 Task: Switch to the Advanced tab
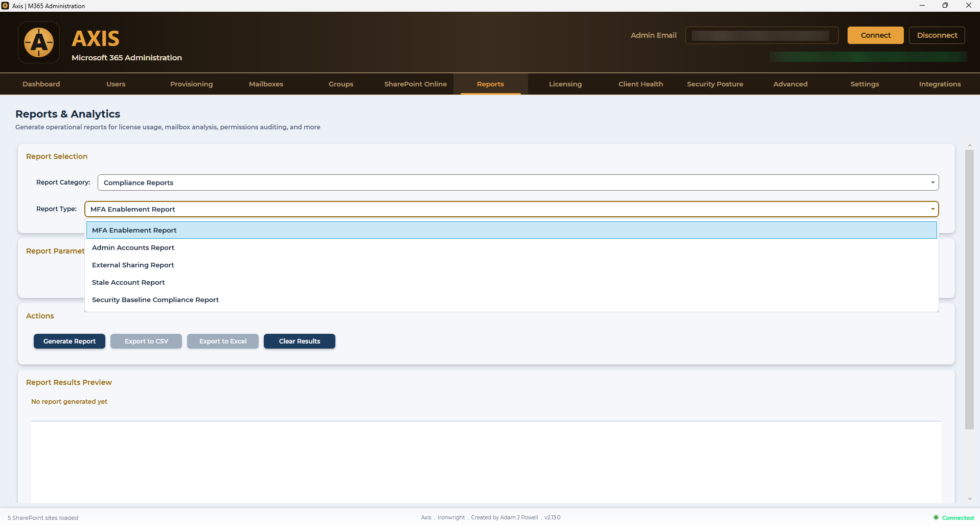[x=790, y=84]
